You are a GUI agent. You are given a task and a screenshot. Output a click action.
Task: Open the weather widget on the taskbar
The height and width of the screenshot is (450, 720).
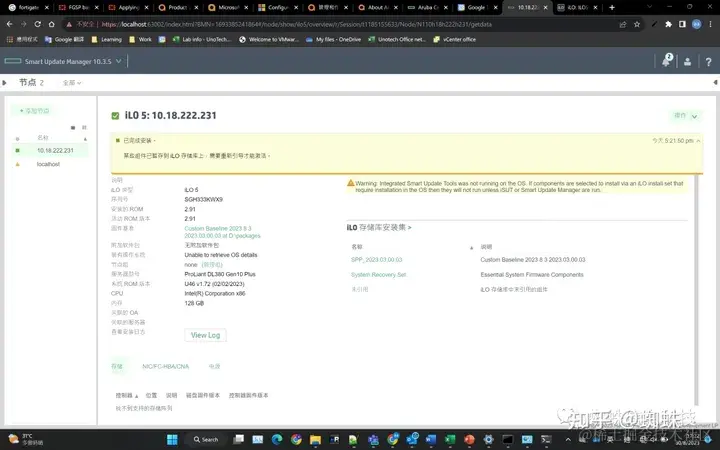coord(27,439)
